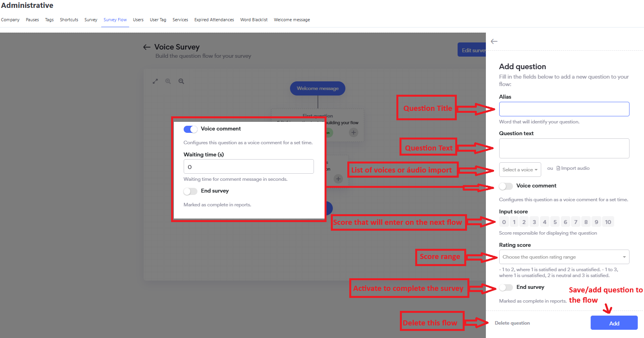Viewport: 644px width, 338px height.
Task: Open the User Tag tab
Action: [x=158, y=20]
